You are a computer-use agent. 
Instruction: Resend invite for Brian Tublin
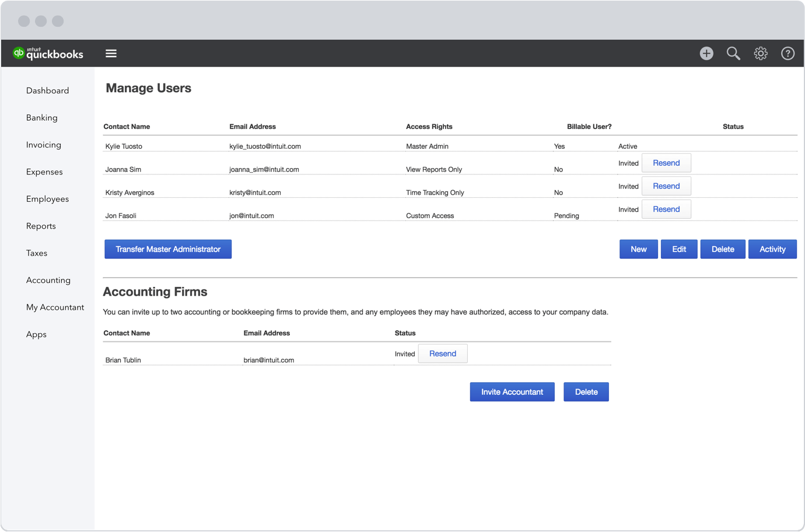[442, 353]
